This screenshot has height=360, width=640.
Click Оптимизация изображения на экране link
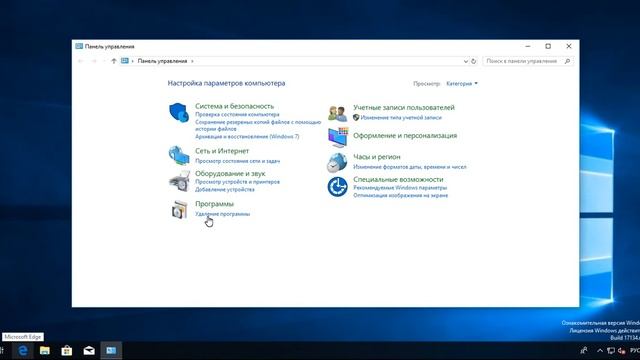point(400,196)
